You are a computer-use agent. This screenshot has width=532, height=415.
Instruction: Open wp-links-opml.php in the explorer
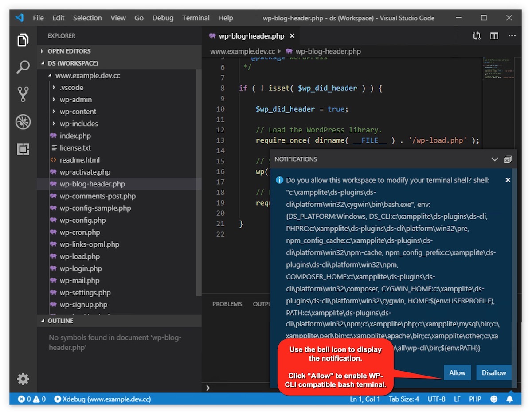(x=90, y=244)
